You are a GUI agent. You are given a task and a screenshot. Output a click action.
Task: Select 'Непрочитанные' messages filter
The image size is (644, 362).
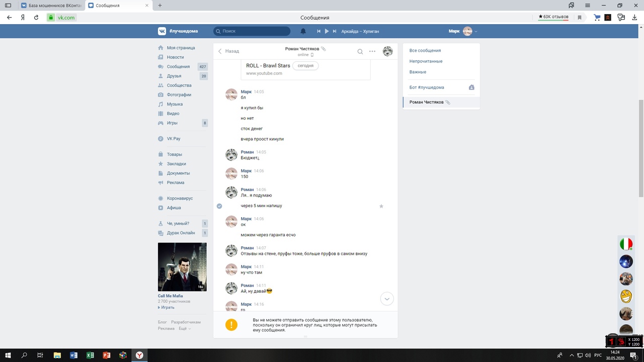(426, 61)
